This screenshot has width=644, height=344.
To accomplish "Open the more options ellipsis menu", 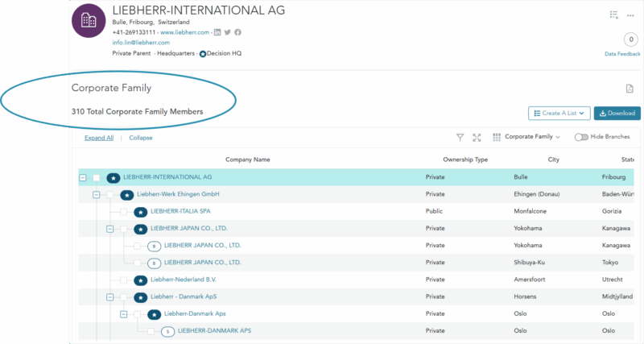I will coord(630,15).
